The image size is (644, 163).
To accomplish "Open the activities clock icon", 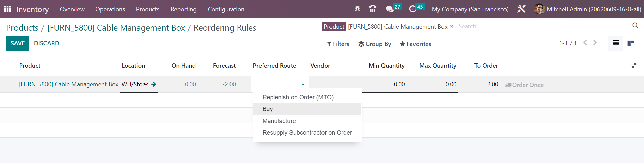I will tap(412, 9).
